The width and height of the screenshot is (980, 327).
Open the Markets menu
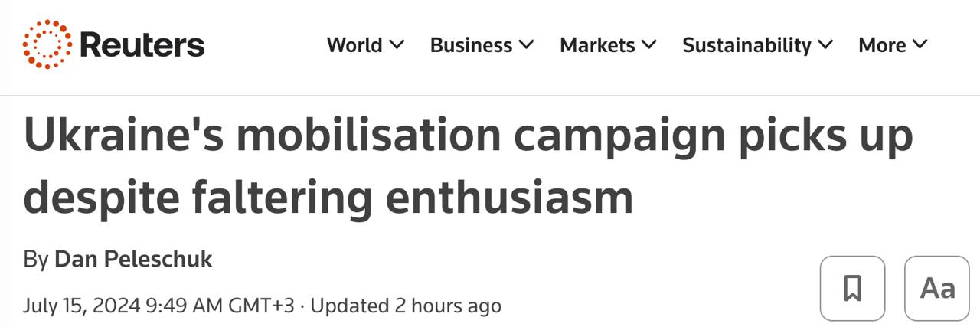pos(597,45)
